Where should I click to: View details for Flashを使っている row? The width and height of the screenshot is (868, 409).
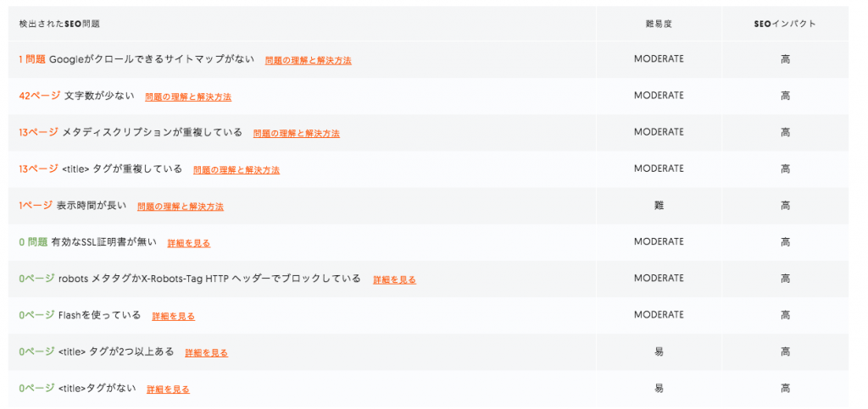pos(173,316)
